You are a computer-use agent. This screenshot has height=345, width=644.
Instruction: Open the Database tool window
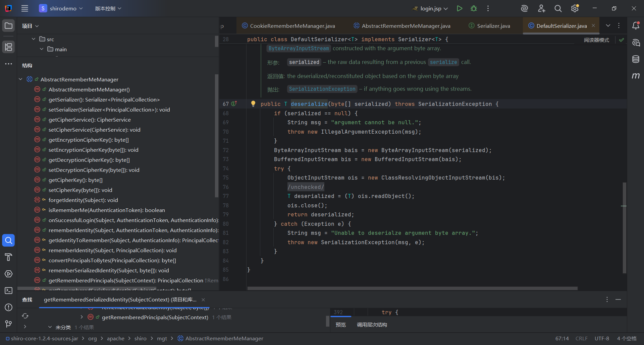click(x=636, y=59)
